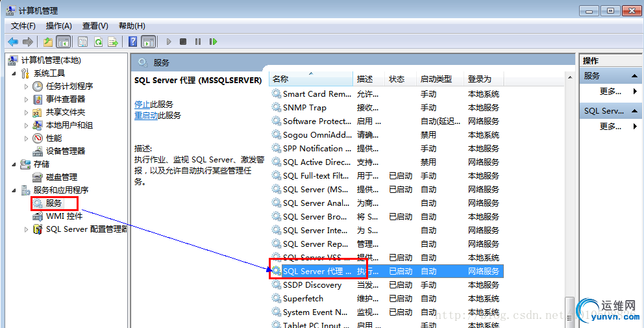Click the Start Service play icon
The height and width of the screenshot is (328, 644).
[168, 42]
